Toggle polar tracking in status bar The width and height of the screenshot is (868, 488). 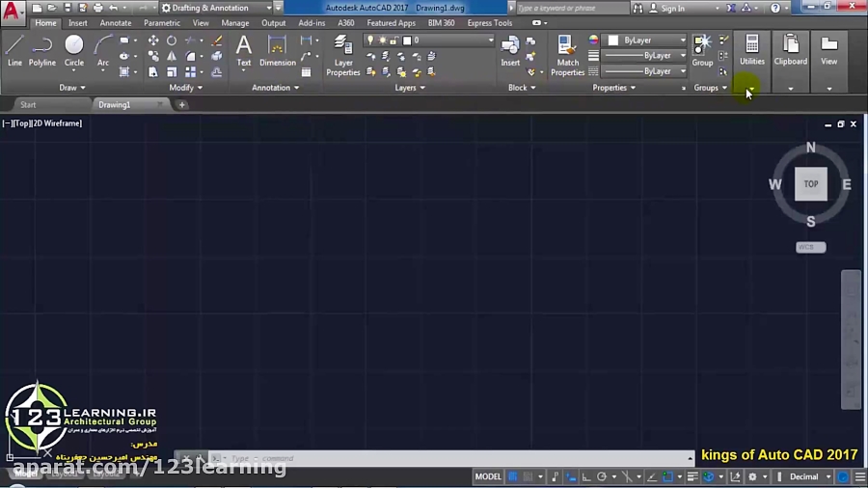click(602, 476)
